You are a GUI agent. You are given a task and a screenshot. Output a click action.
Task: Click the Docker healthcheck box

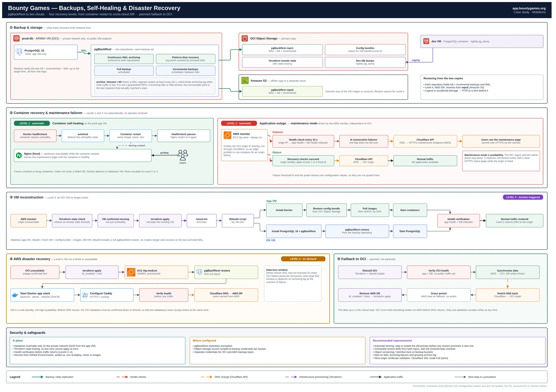coord(35,136)
